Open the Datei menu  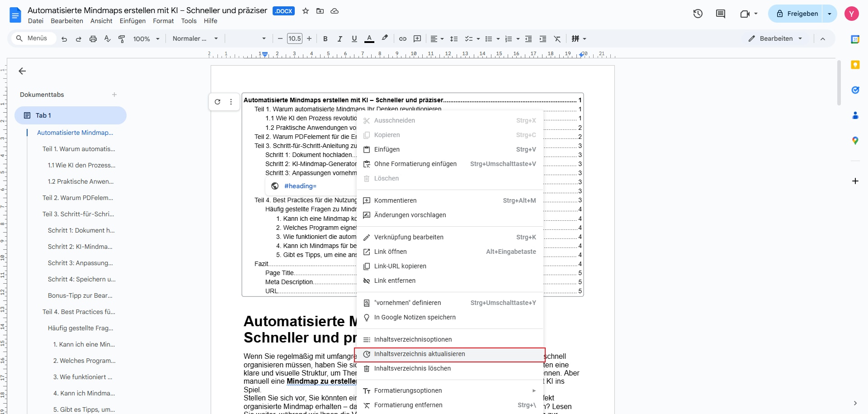(x=36, y=21)
